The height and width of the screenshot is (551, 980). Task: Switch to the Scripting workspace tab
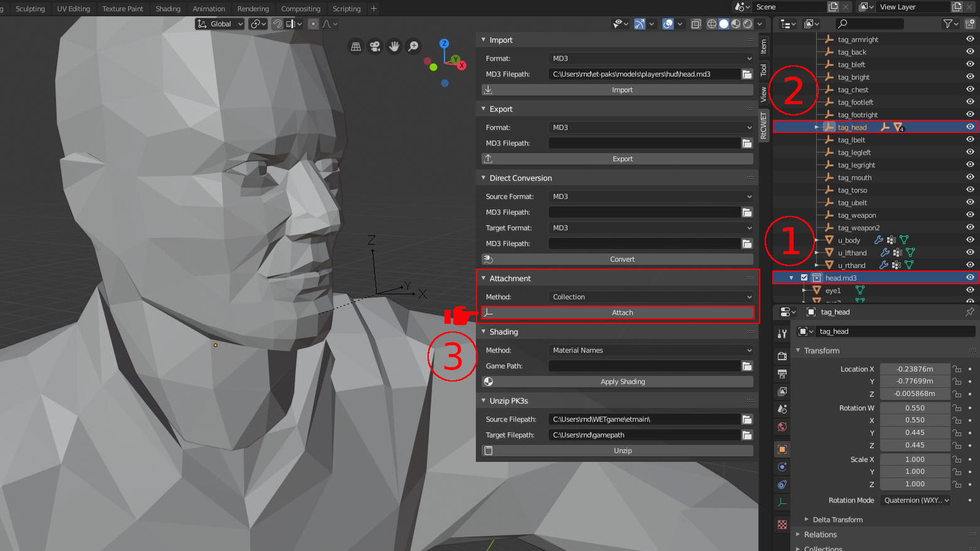(x=347, y=8)
